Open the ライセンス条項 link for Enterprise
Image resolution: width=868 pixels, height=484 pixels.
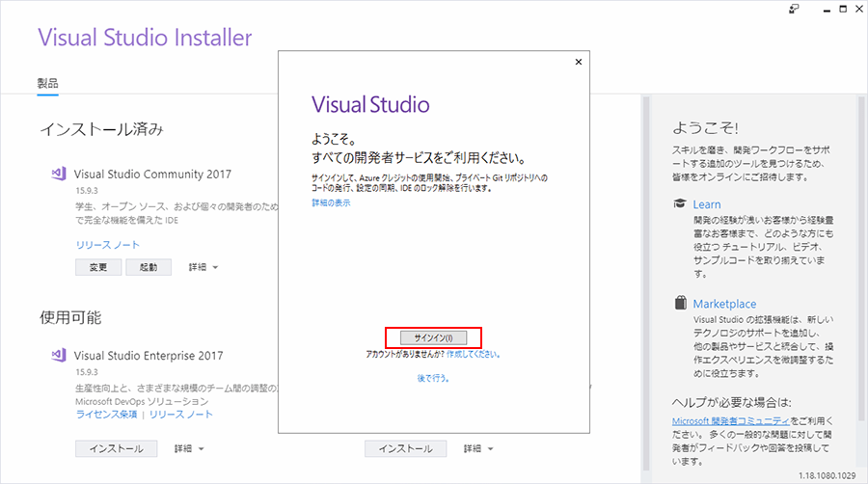coord(106,415)
